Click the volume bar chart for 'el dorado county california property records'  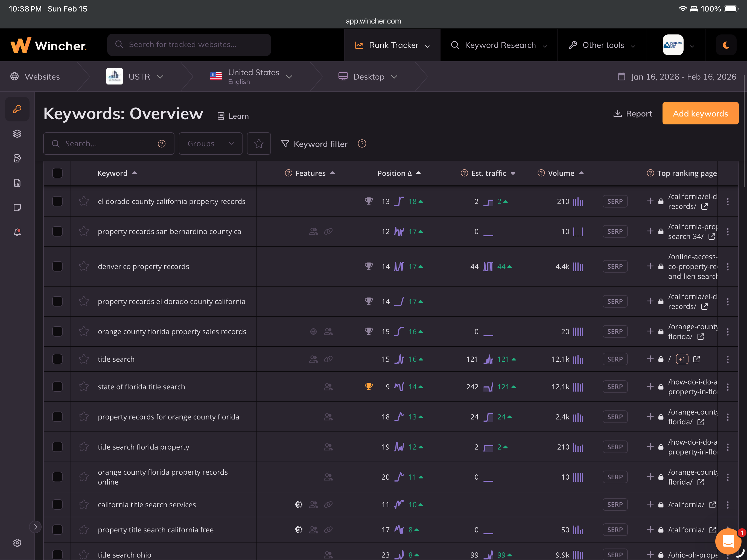(x=579, y=201)
